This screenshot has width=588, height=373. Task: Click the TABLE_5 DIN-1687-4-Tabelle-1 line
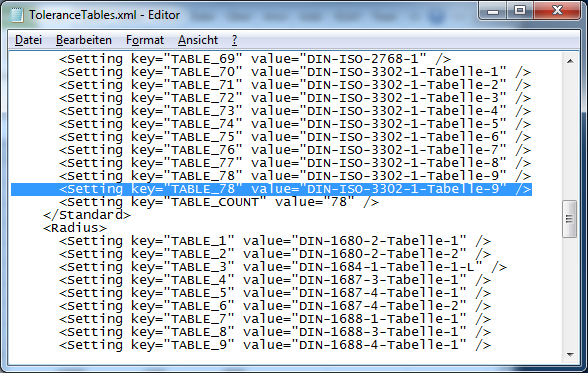(x=275, y=293)
